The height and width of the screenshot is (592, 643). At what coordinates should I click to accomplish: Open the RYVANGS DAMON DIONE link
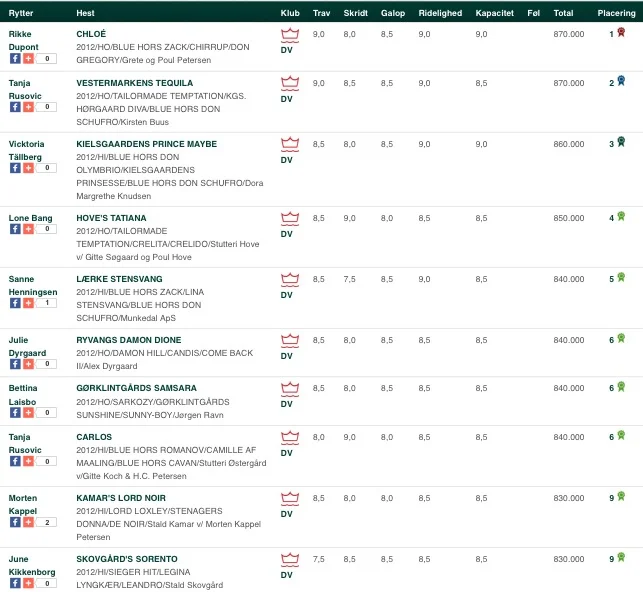(x=129, y=340)
